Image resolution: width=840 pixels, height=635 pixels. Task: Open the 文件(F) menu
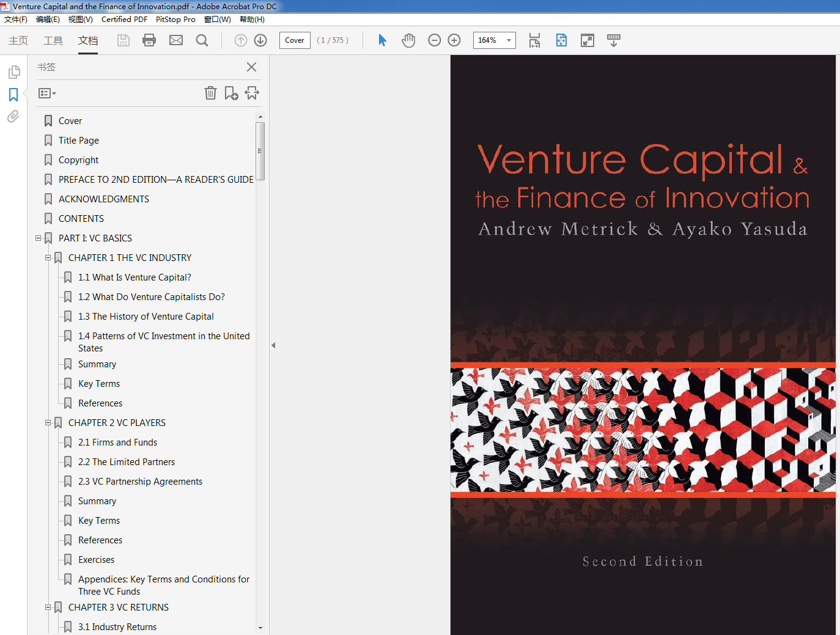(x=16, y=20)
